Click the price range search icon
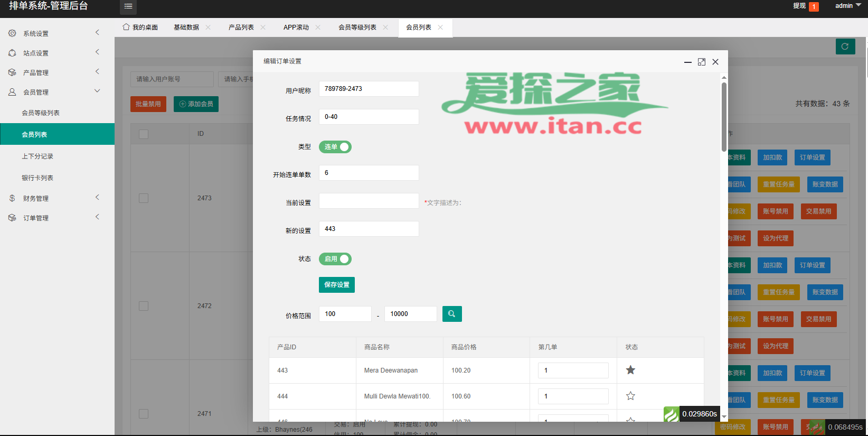This screenshot has width=868, height=436. click(451, 314)
